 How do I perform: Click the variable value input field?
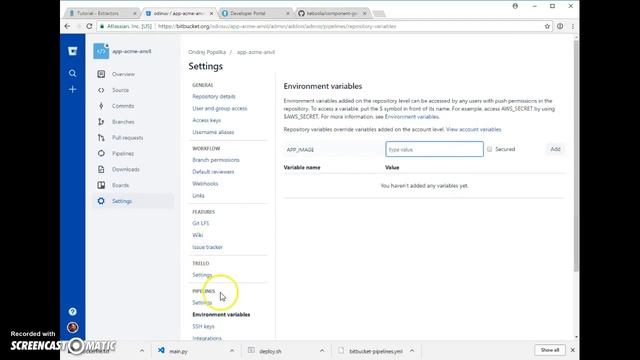pyautogui.click(x=434, y=149)
